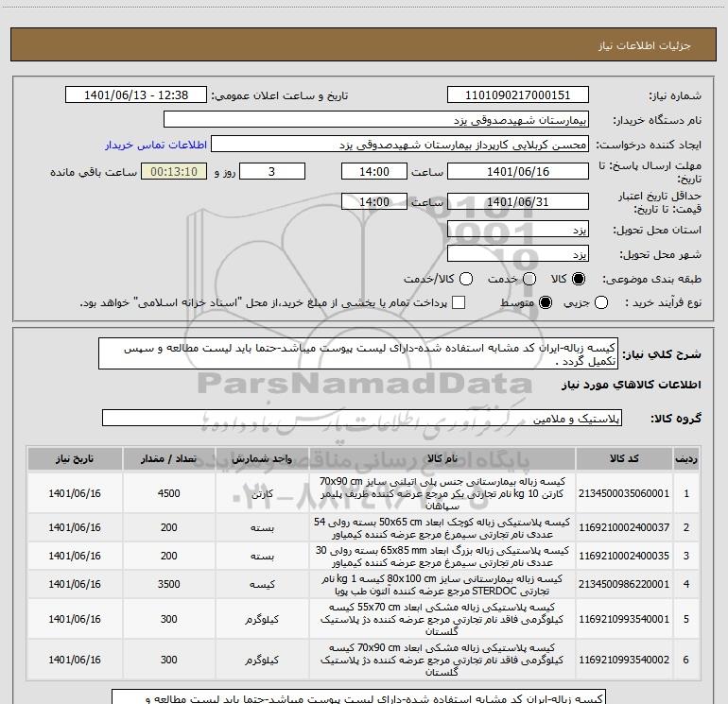This screenshot has width=728, height=704.
Task: Click the نام کالا column header
Action: click(x=441, y=458)
